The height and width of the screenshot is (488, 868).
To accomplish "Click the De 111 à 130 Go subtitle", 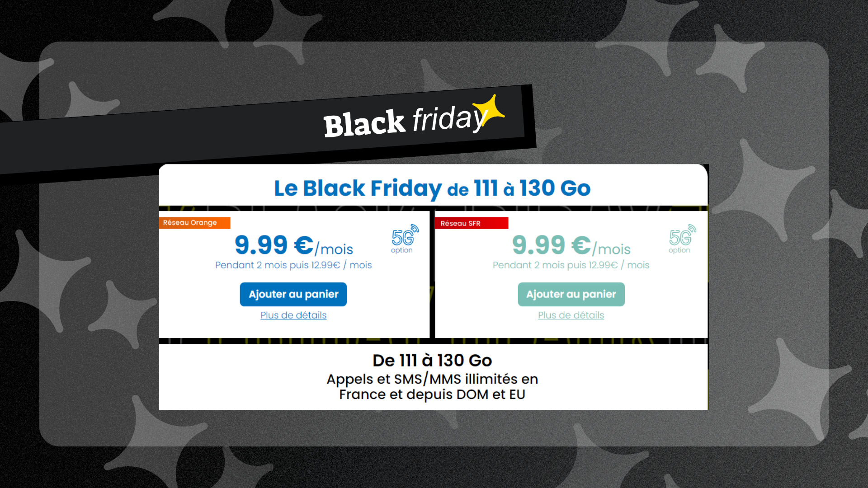I will pos(432,361).
